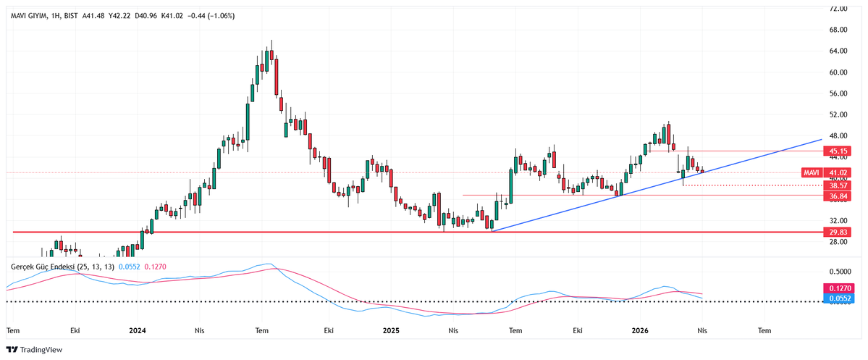Select the 45.15 price level label
Viewport: 868px width, 360px height.
click(837, 151)
